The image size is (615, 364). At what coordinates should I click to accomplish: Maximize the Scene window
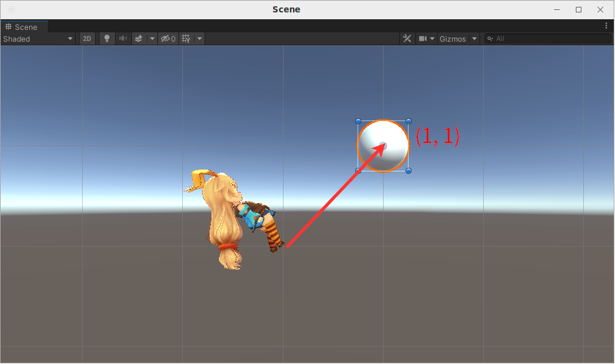point(578,9)
